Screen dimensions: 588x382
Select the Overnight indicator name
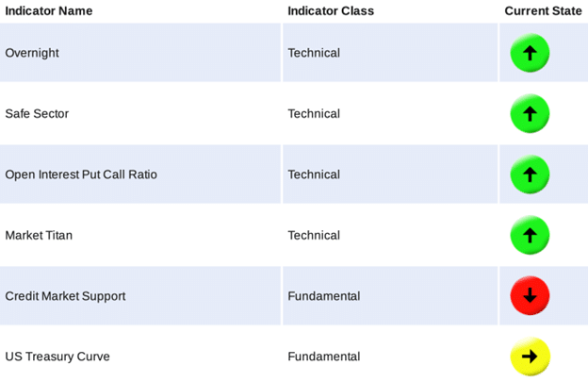point(32,53)
